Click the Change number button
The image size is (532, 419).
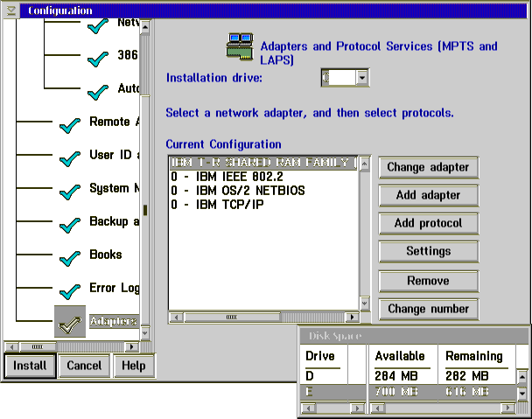click(x=429, y=309)
